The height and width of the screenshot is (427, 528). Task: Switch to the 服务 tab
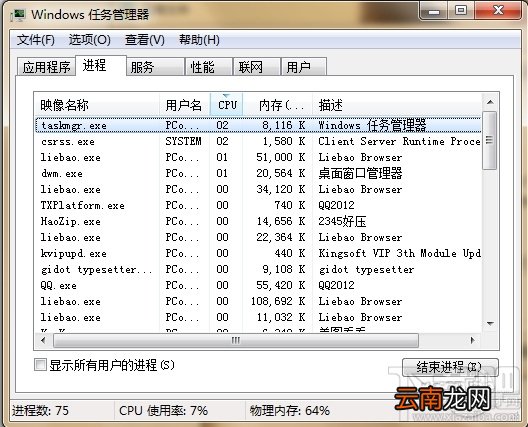click(156, 67)
